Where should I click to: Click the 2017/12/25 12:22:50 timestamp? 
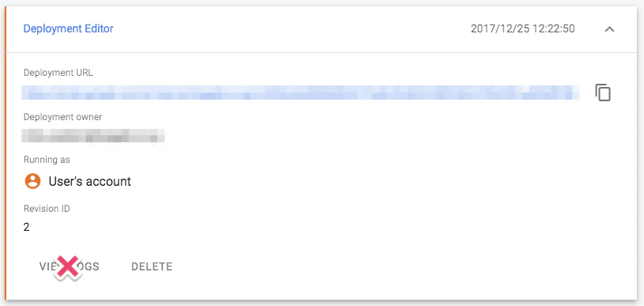[522, 28]
